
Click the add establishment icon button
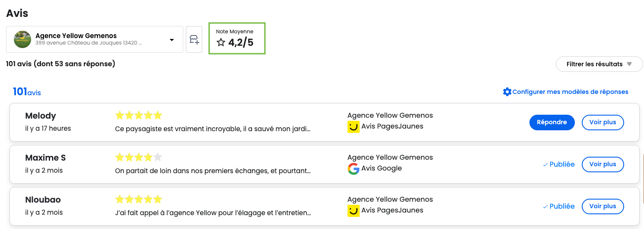(x=194, y=40)
